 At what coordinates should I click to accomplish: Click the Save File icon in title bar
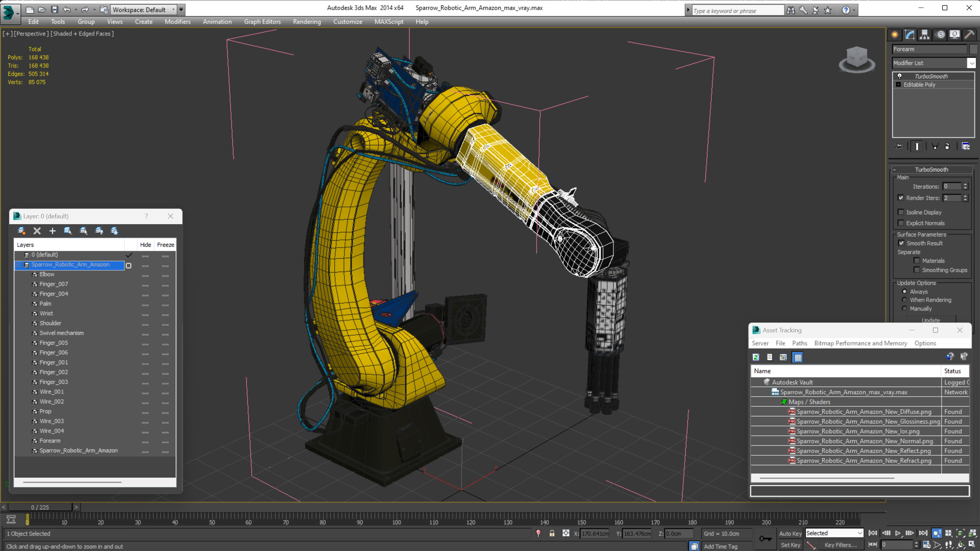click(x=54, y=10)
